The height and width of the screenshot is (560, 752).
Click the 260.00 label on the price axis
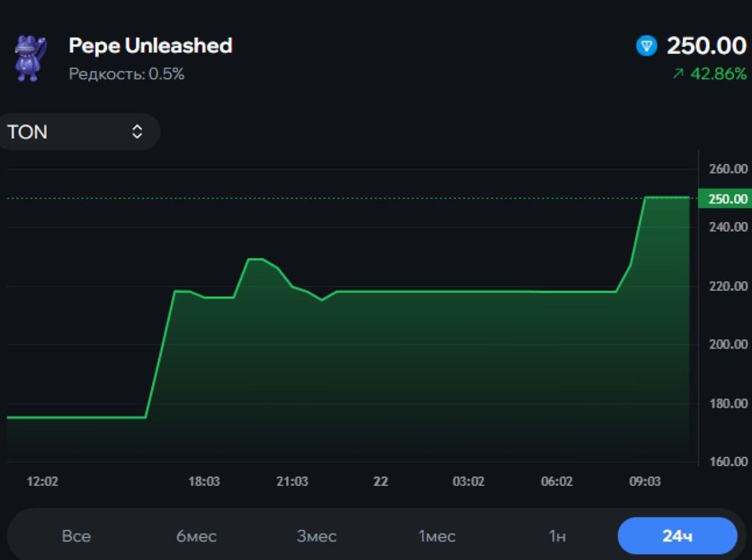click(x=728, y=169)
